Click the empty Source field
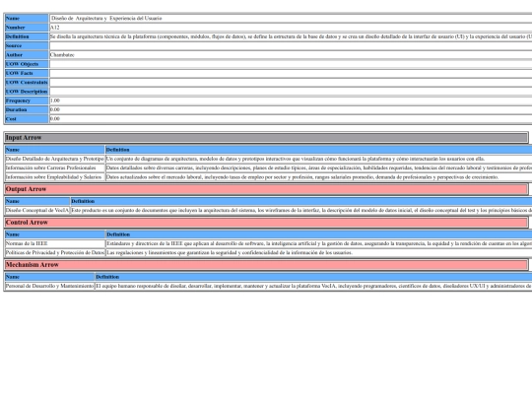 [291, 45]
